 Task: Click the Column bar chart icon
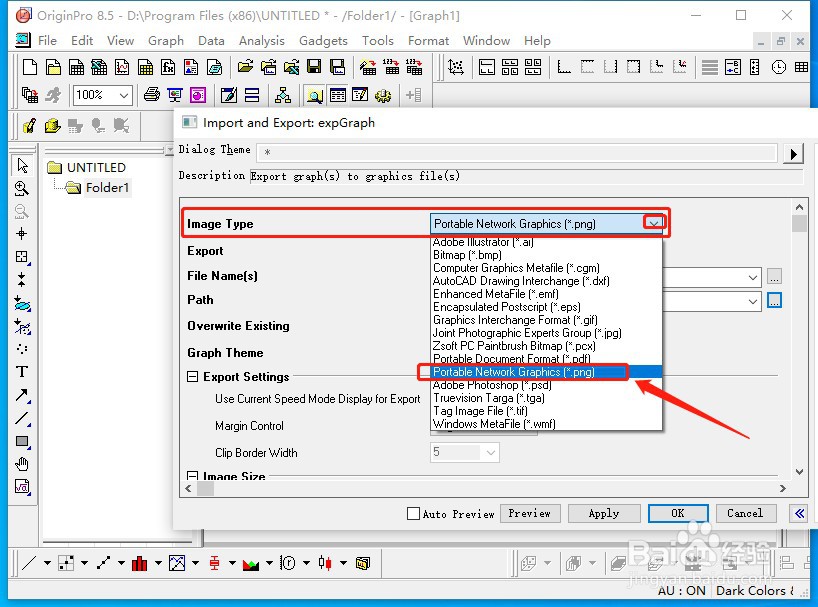(x=139, y=563)
